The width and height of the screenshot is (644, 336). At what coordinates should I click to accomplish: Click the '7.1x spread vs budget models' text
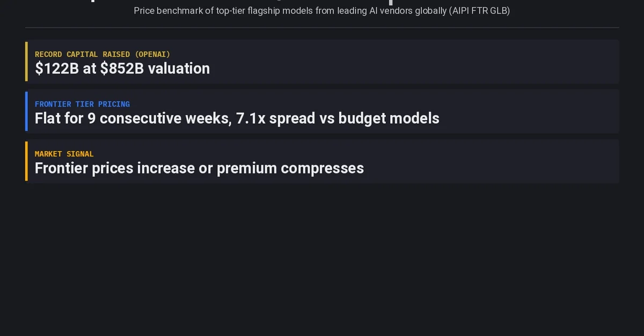tap(338, 118)
